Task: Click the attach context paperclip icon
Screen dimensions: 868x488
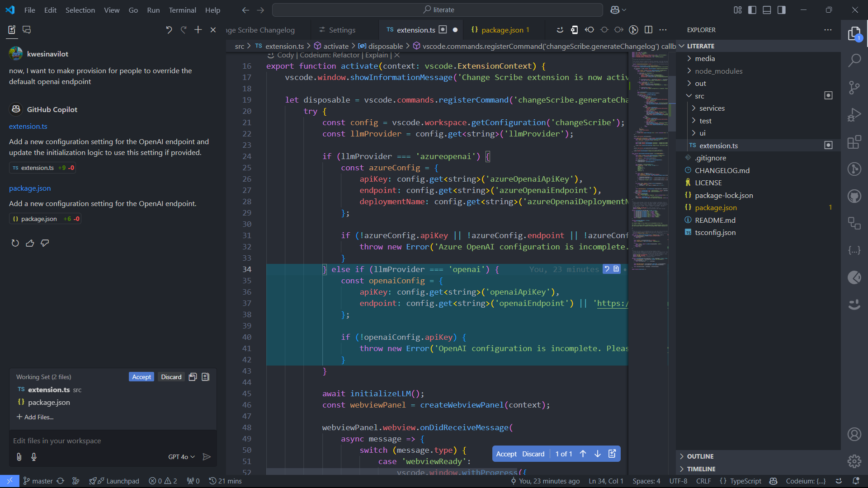Action: click(19, 457)
